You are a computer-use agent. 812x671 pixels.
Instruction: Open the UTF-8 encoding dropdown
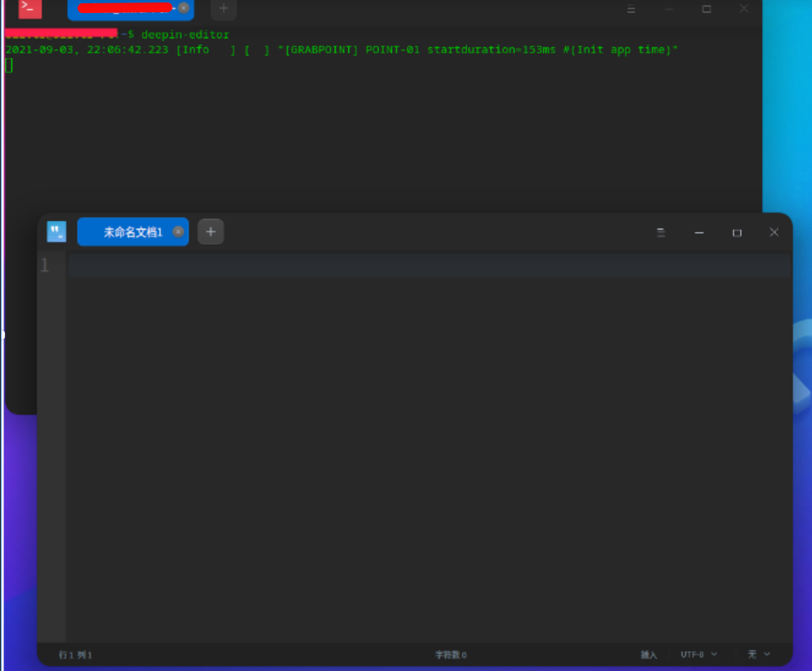(698, 655)
